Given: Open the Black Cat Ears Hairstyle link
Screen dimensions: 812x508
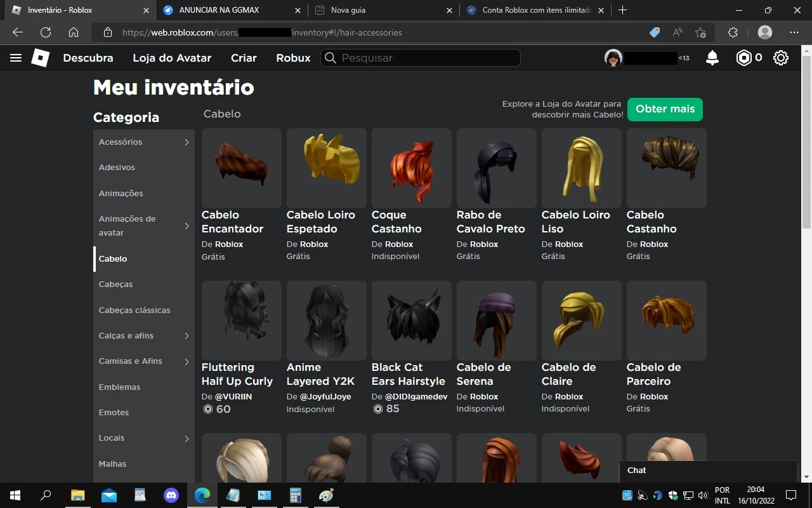Looking at the screenshot, I should (409, 374).
